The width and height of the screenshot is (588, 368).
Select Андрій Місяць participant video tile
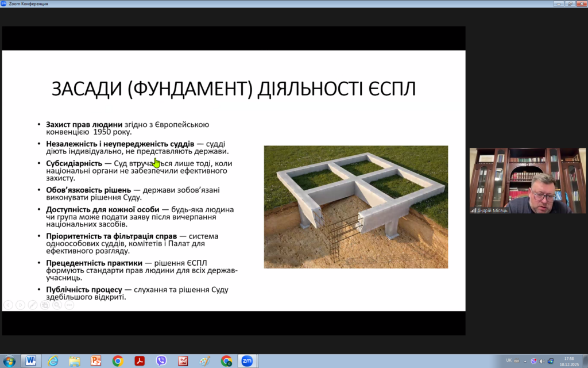pyautogui.click(x=527, y=181)
